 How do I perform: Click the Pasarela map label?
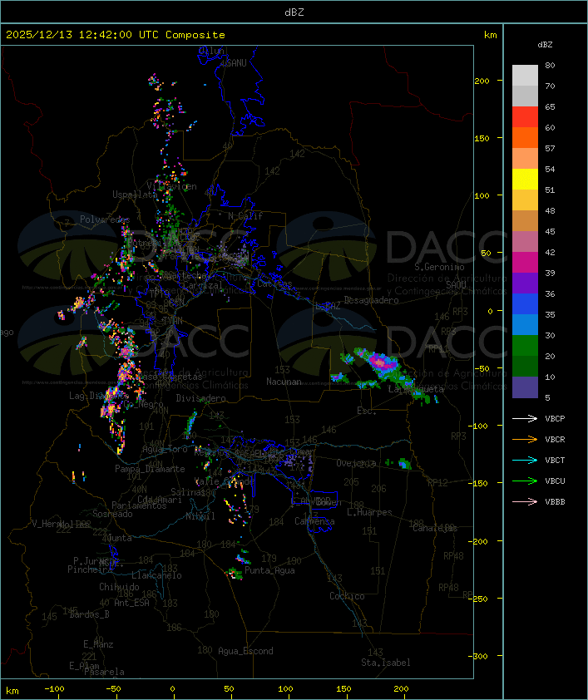pos(104,672)
